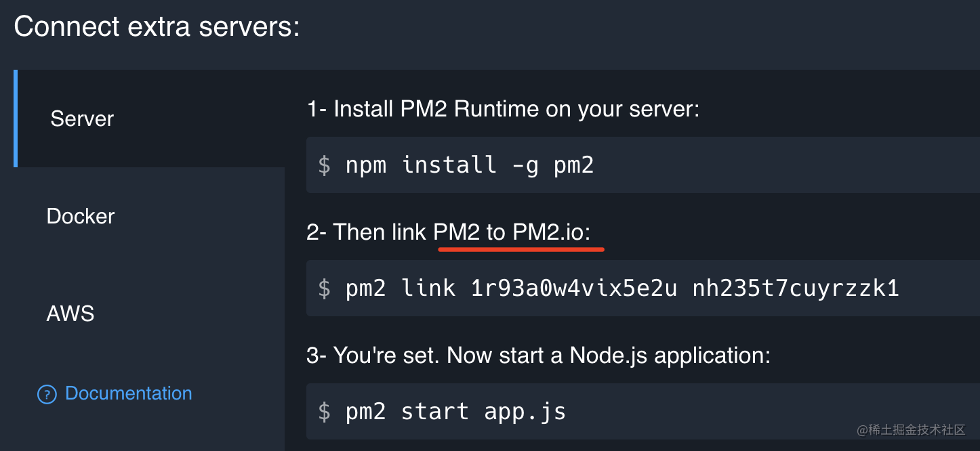Click the question mark icon beside Documentation
The width and height of the screenshot is (980, 451).
pyautogui.click(x=46, y=393)
